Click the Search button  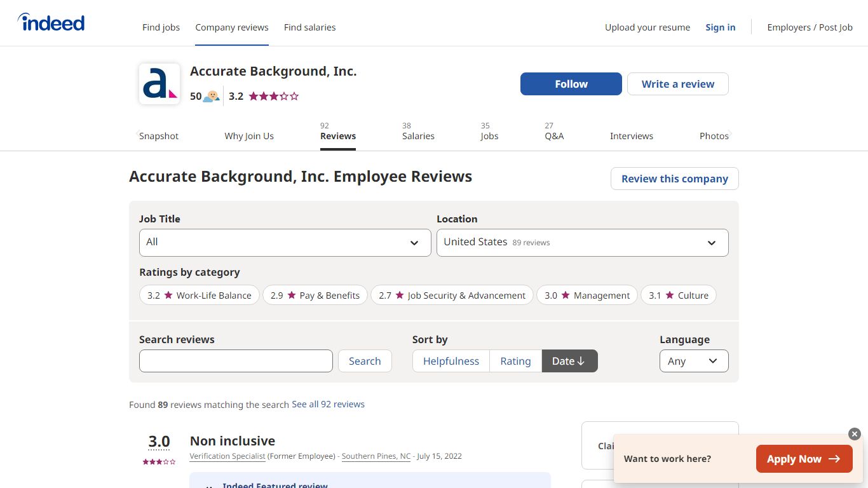tap(365, 361)
